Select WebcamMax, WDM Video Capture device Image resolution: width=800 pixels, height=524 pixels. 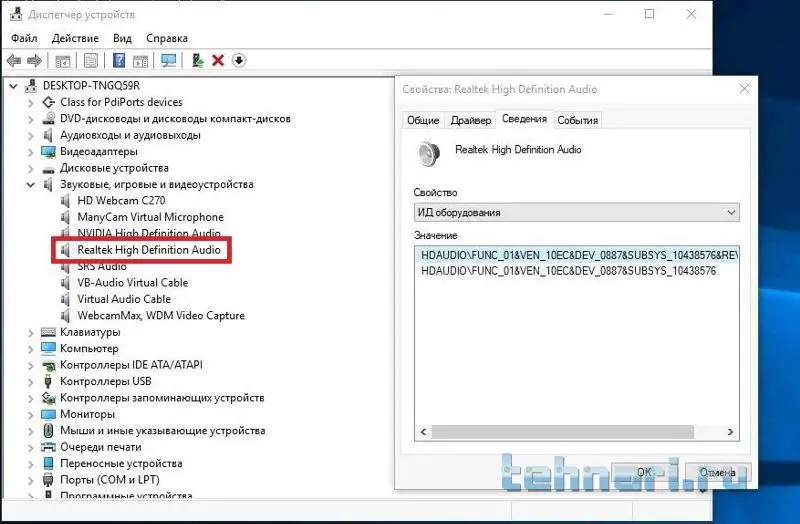(161, 315)
